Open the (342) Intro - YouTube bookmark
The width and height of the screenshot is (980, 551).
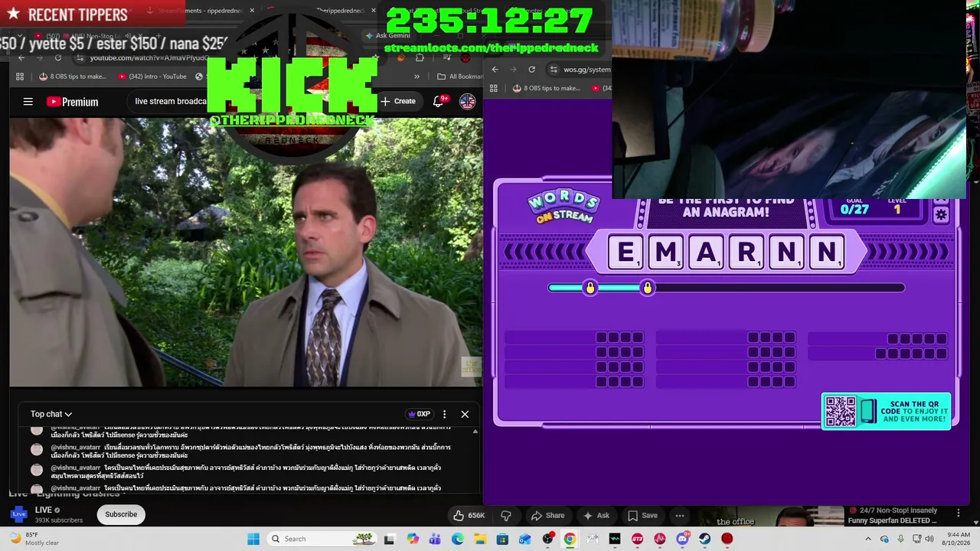(x=152, y=77)
